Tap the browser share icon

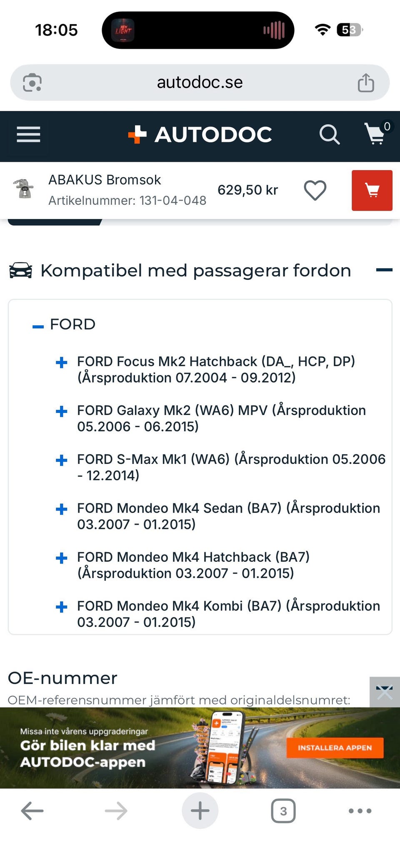[366, 83]
